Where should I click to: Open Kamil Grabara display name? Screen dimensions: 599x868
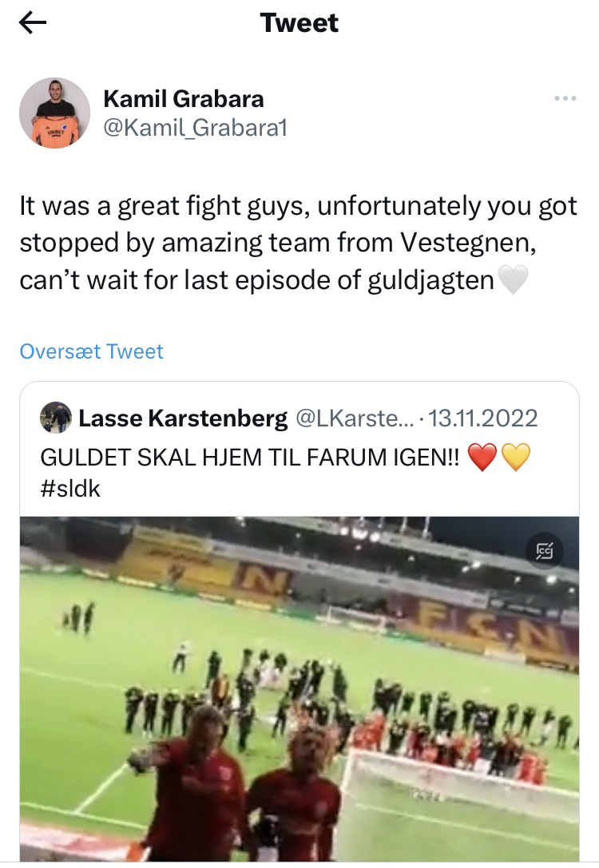(184, 99)
